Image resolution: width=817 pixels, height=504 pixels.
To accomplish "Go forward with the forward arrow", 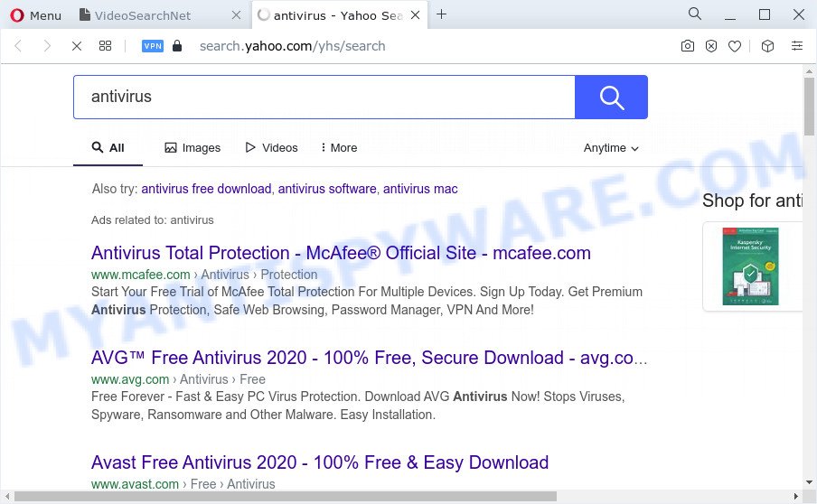I will [x=47, y=46].
